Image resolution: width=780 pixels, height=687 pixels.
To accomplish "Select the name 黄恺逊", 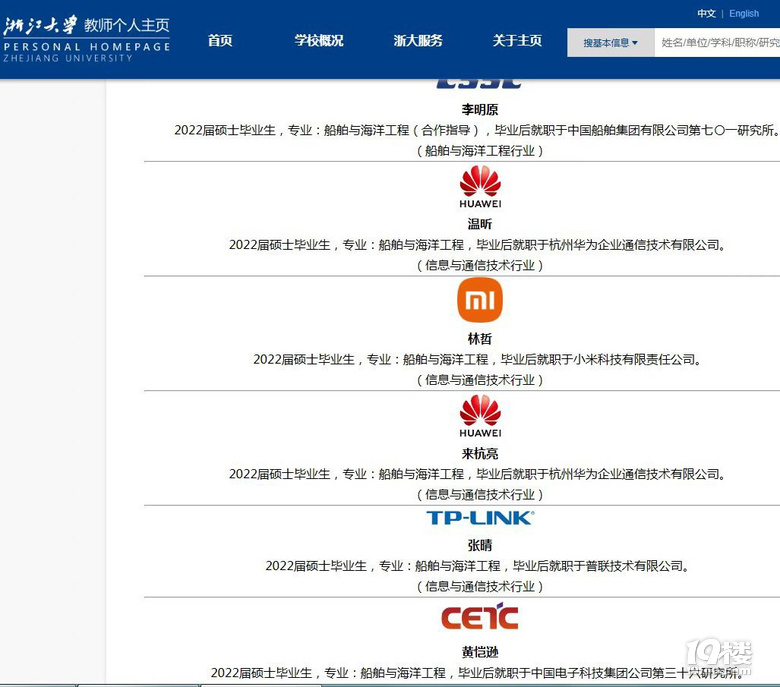I will (480, 652).
